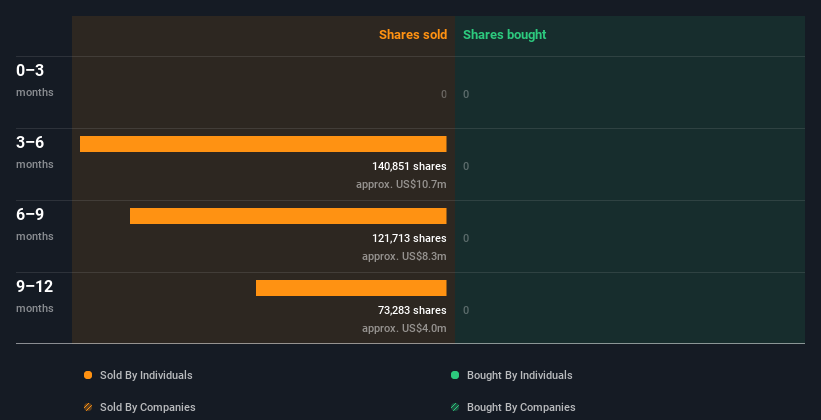The height and width of the screenshot is (420, 821).
Task: Click the Shares bought column header
Action: click(505, 35)
